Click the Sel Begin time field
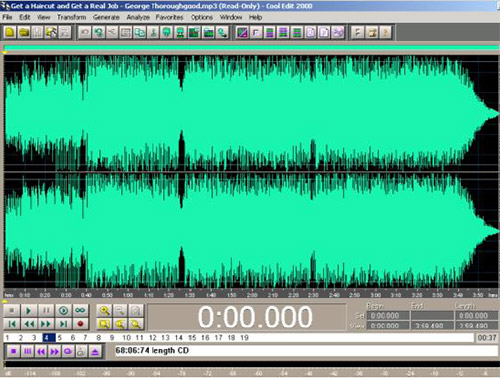 (x=388, y=315)
